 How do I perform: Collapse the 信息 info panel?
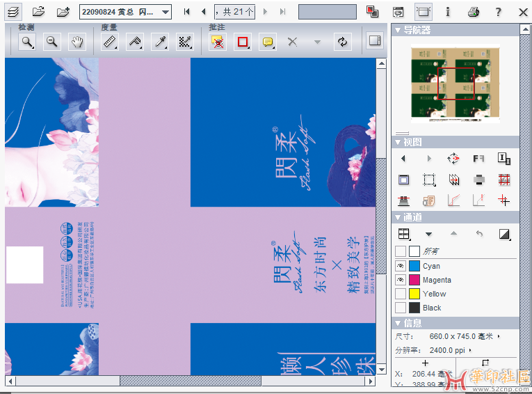(398, 323)
